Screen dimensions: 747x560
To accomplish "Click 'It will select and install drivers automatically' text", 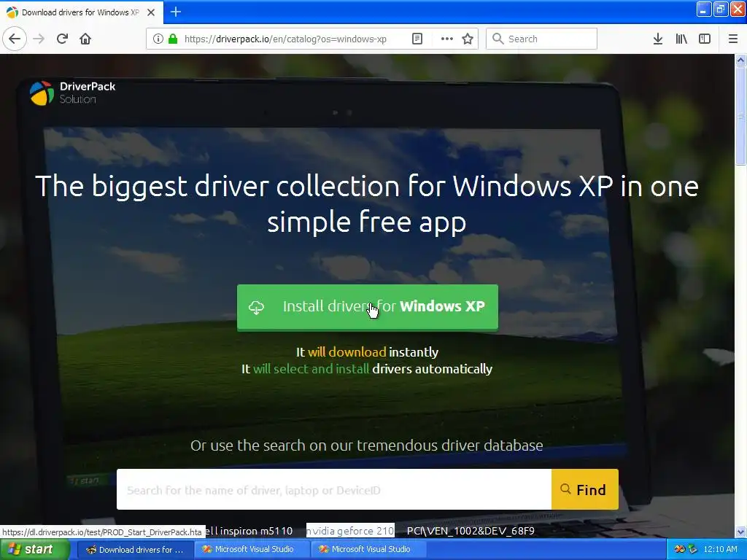I will pyautogui.click(x=367, y=369).
